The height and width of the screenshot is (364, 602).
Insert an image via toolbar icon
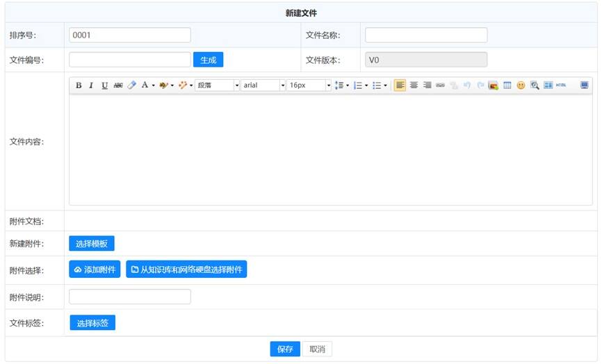(494, 85)
